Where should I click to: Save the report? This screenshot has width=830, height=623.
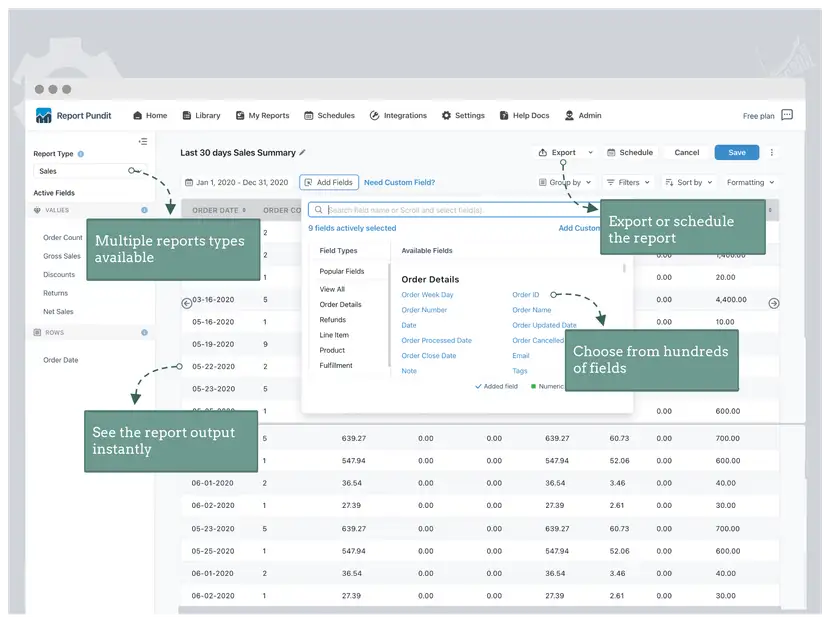coord(736,152)
